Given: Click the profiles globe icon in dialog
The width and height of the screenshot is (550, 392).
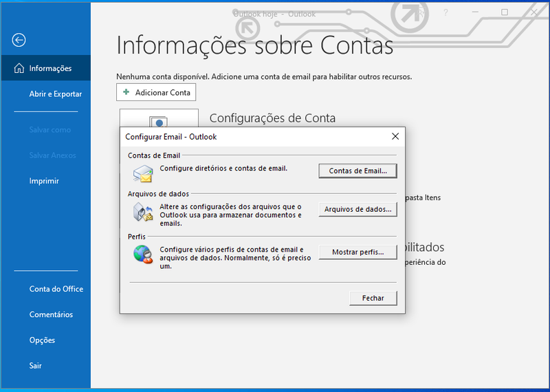Looking at the screenshot, I should click(143, 254).
